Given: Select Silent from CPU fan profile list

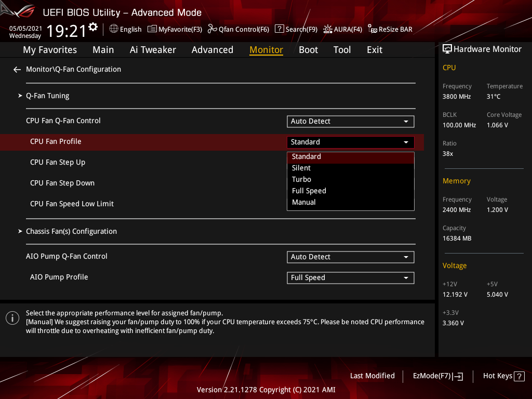Looking at the screenshot, I should click(301, 168).
